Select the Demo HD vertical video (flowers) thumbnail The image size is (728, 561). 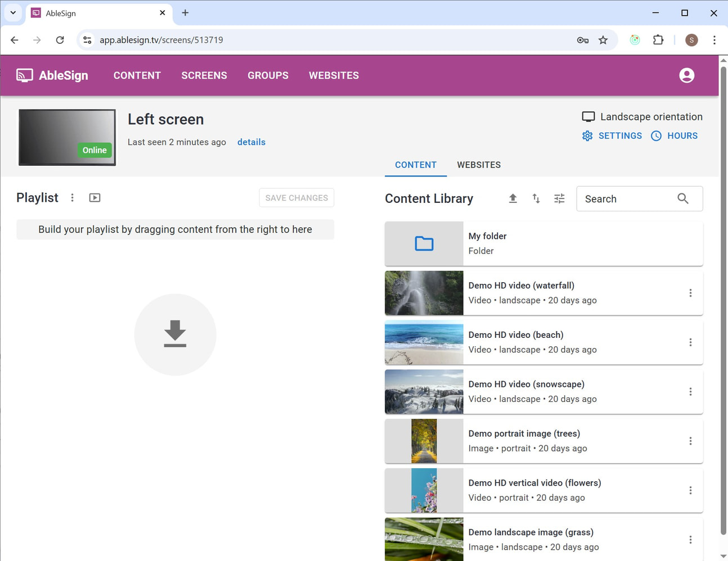(424, 490)
